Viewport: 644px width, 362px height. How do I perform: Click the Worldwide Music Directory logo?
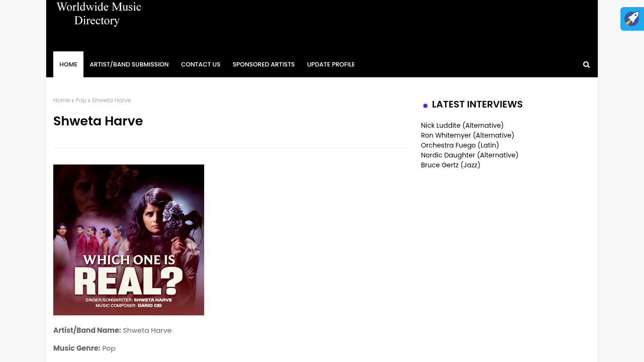tap(99, 14)
